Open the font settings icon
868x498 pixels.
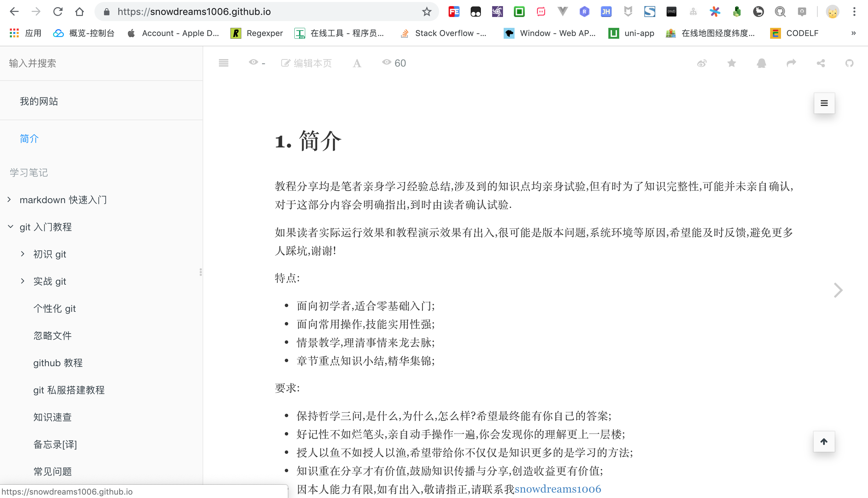tap(357, 63)
